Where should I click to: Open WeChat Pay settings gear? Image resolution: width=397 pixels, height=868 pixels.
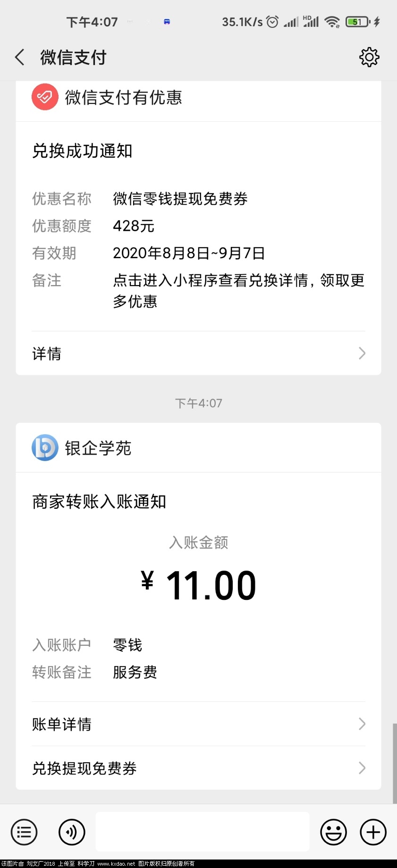click(x=369, y=58)
